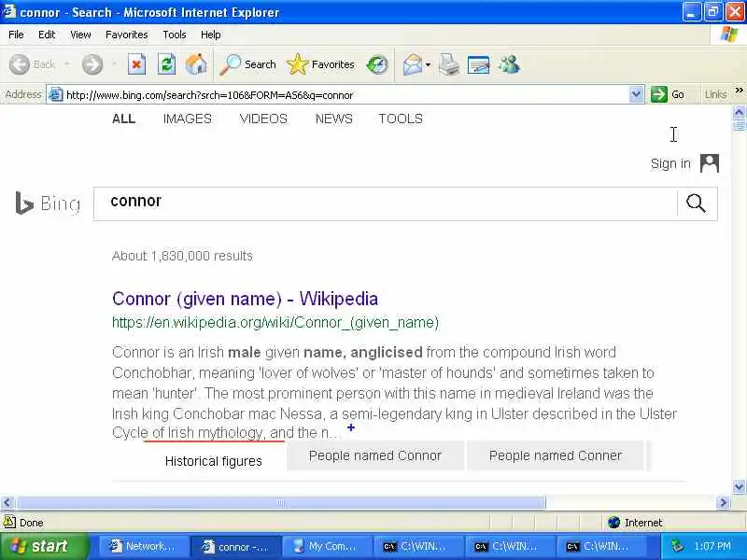Click the horizontal scrollbar left arrow

[7, 502]
